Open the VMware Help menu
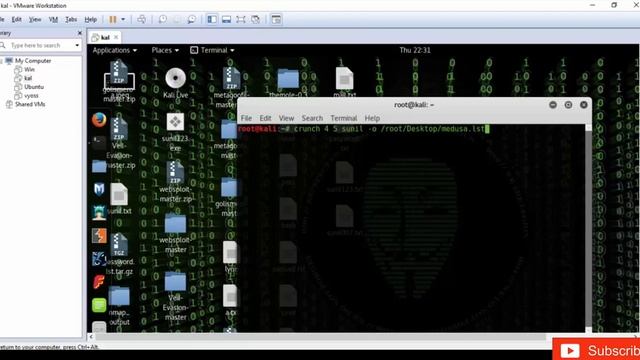Screen dimensions: 640x360 [91, 19]
